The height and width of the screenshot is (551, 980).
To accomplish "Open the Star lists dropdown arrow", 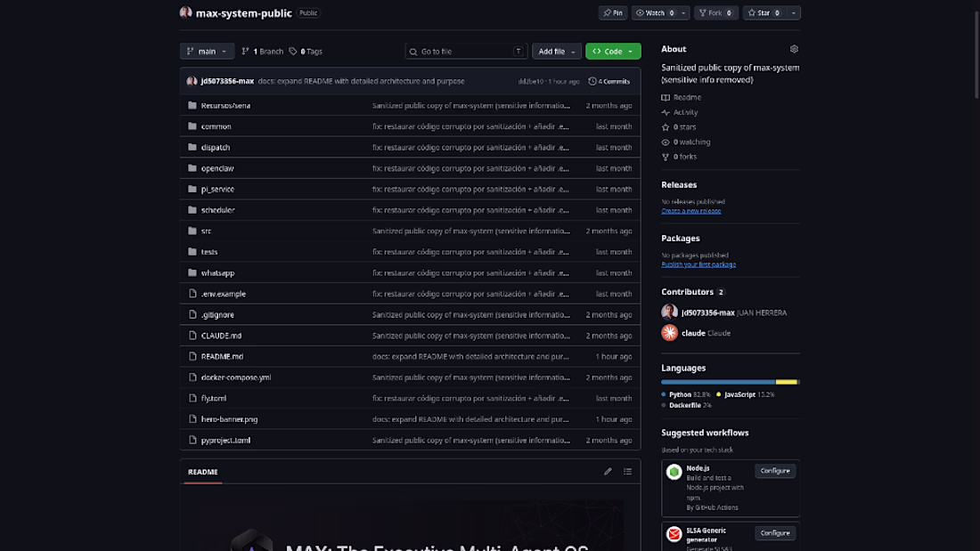I will click(794, 12).
